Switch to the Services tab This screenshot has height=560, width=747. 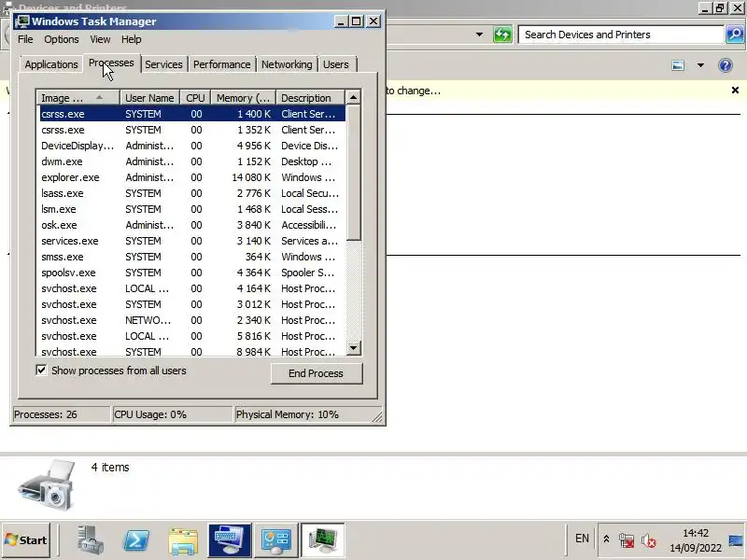163,64
